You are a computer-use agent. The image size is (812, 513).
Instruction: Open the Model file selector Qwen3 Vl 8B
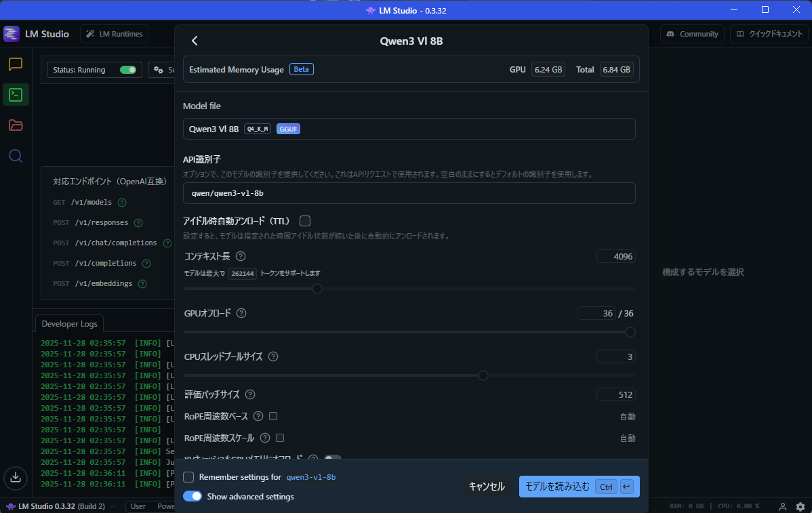tap(409, 129)
